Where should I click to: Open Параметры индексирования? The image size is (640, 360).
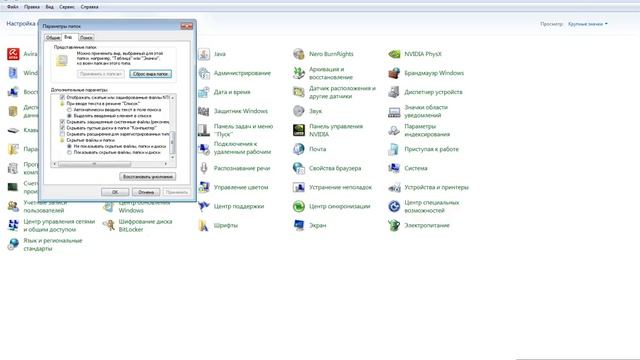pos(419,130)
